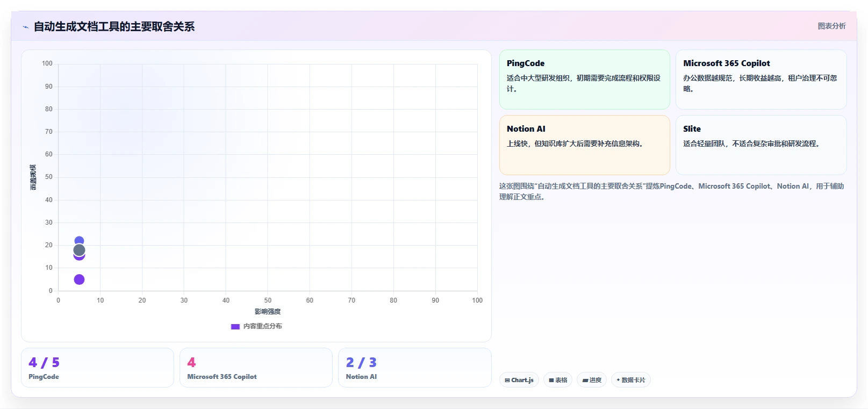Viewport: 868px width, 409px height.
Task: Click the Microsoft 365 Copilot stat card showing 4
Action: (x=256, y=368)
